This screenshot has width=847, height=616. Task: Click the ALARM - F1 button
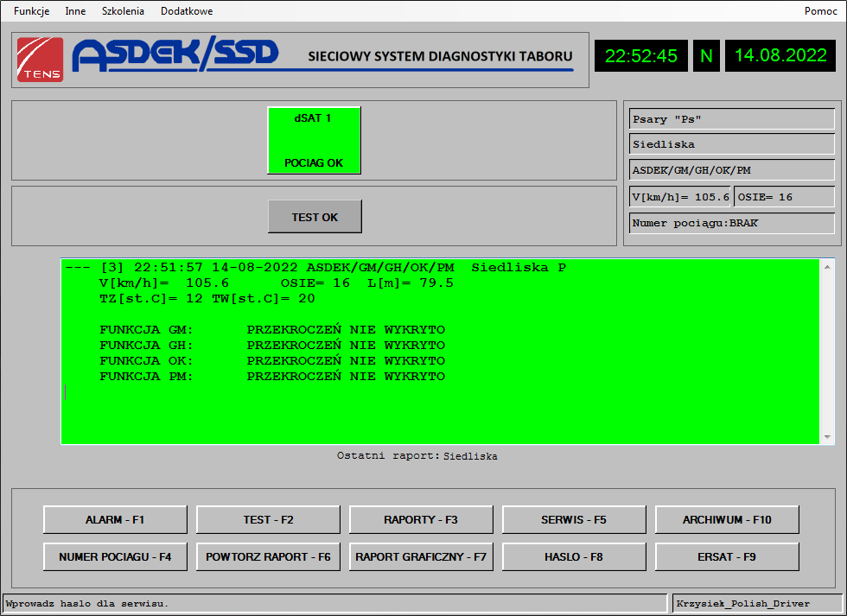[115, 519]
